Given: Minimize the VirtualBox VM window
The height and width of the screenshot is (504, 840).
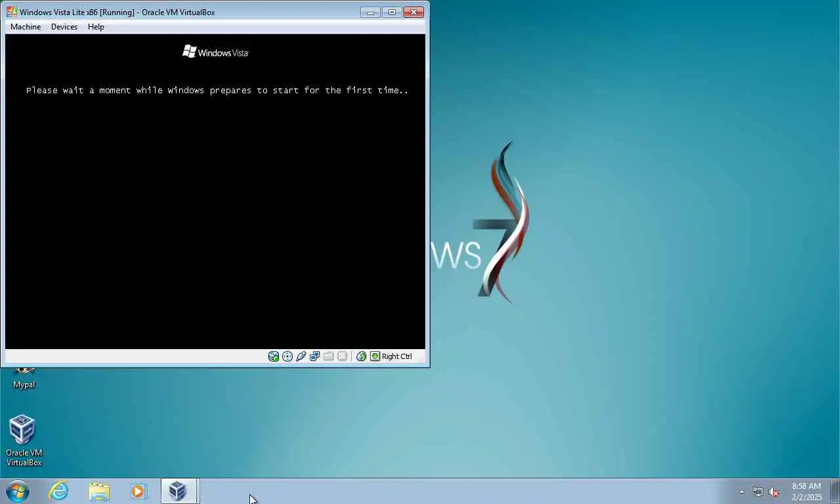Looking at the screenshot, I should coord(370,12).
